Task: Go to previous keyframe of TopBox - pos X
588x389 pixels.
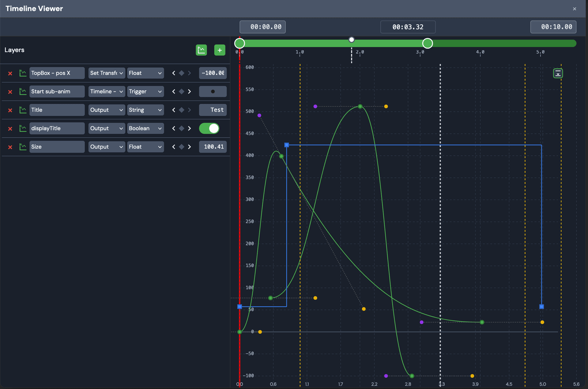Action: [174, 73]
